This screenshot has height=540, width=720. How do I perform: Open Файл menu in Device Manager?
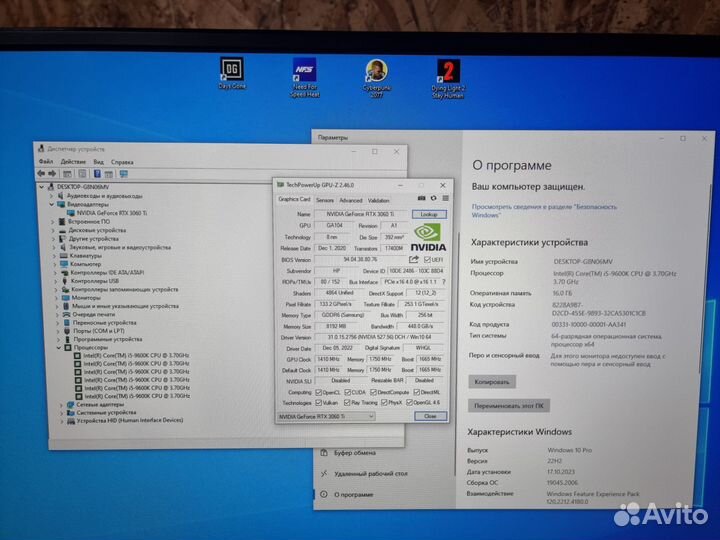pos(45,162)
